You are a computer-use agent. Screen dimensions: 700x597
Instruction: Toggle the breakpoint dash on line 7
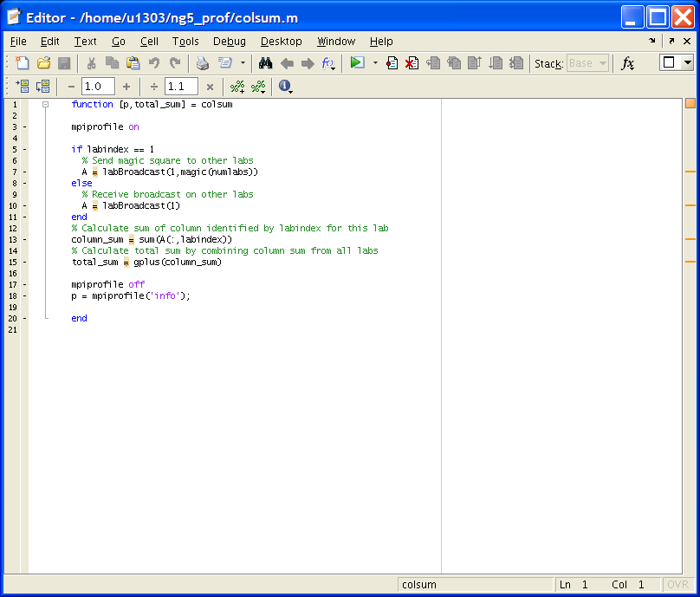click(x=24, y=172)
